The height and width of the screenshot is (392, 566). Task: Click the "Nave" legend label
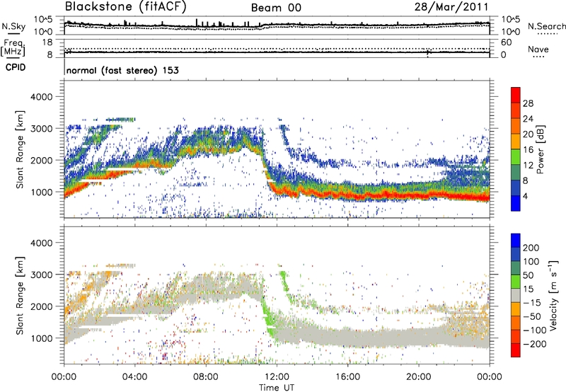(x=538, y=49)
